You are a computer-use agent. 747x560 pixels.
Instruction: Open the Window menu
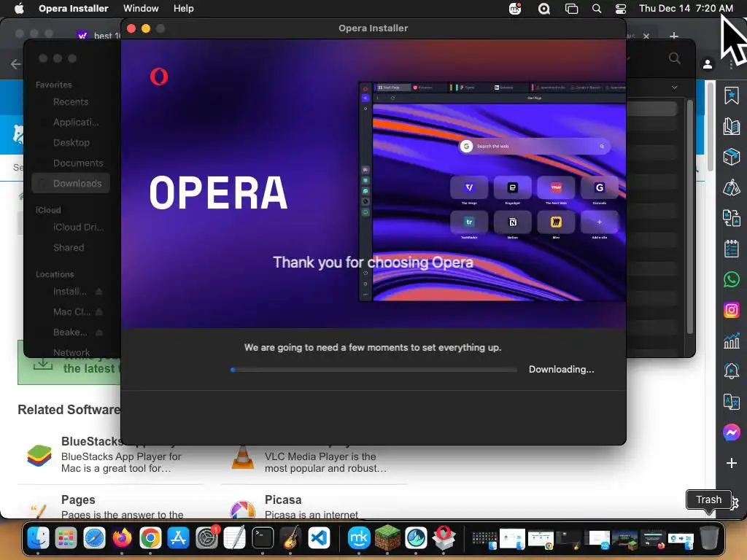(x=141, y=9)
